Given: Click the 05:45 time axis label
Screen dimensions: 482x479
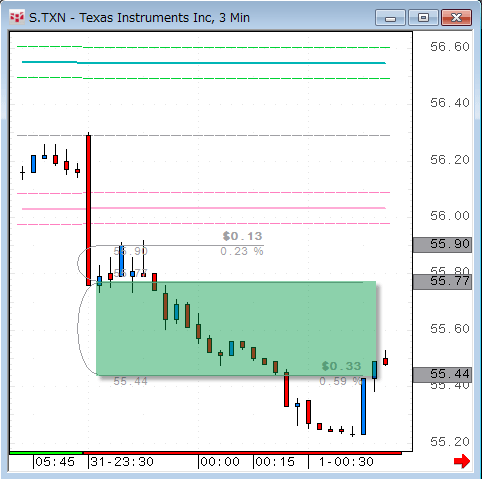Looking at the screenshot, I should coord(55,462).
